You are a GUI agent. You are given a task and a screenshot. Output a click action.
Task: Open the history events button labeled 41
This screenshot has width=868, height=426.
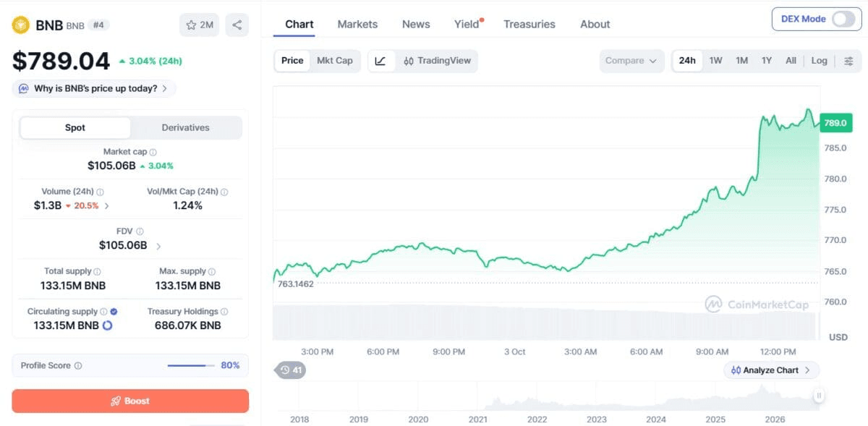point(291,370)
